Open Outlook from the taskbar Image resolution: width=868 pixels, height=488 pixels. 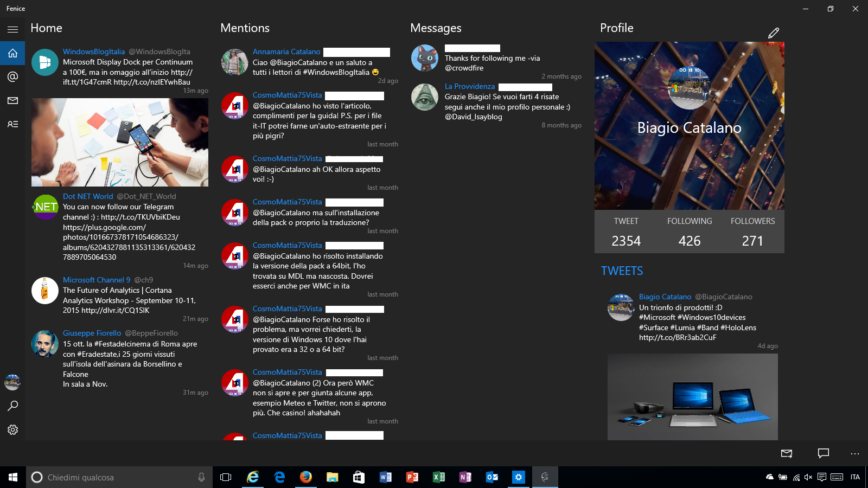[492, 477]
